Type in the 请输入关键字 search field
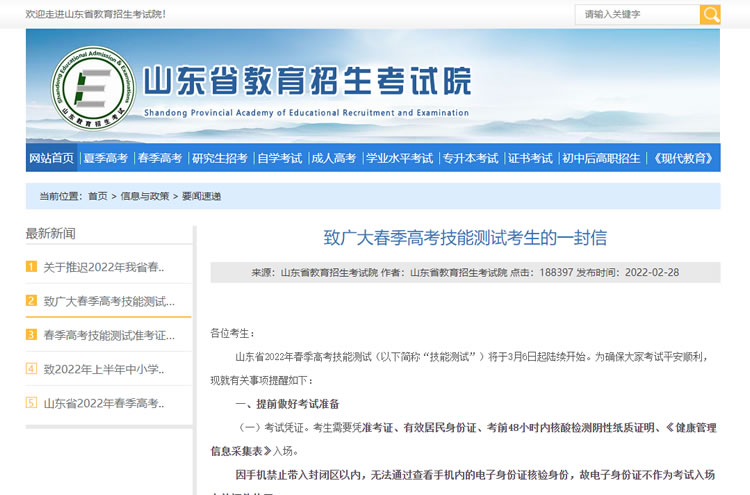The height and width of the screenshot is (495, 750). tap(637, 14)
